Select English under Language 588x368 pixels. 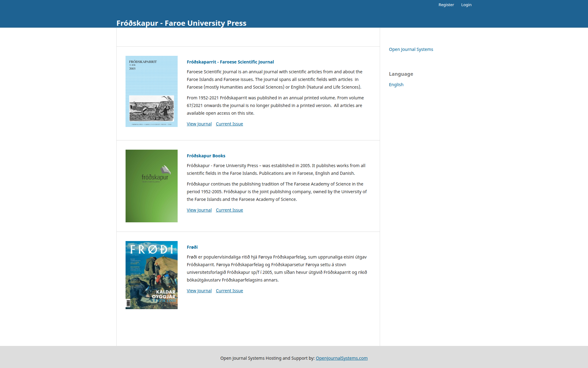(x=396, y=85)
